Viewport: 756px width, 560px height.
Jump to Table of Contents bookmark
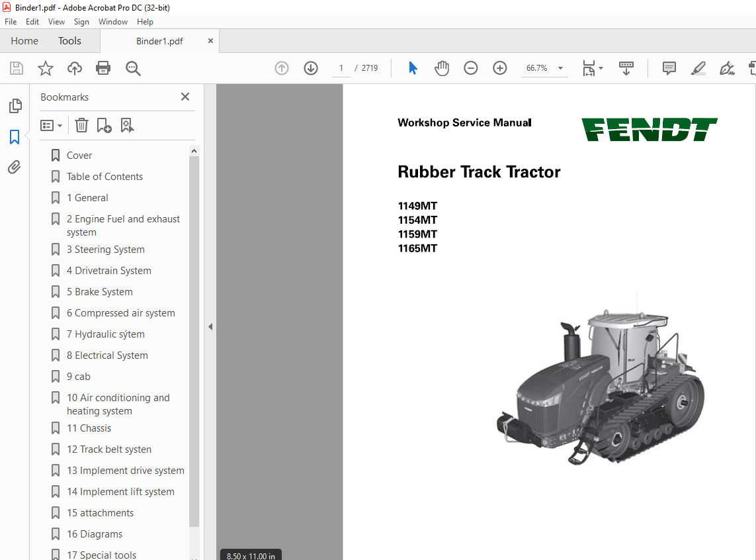[105, 177]
